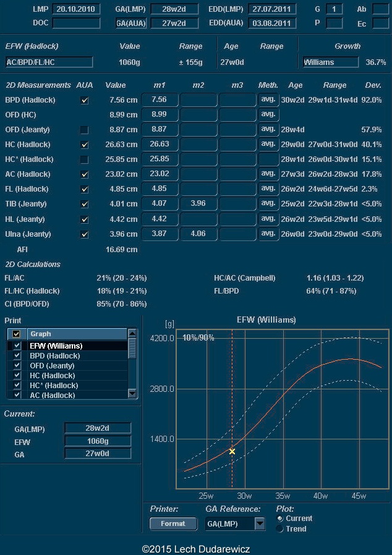Screen dimensions: 392x555
Task: Open EFW formula AC/BPD/FL/HC selector
Action: 49,62
